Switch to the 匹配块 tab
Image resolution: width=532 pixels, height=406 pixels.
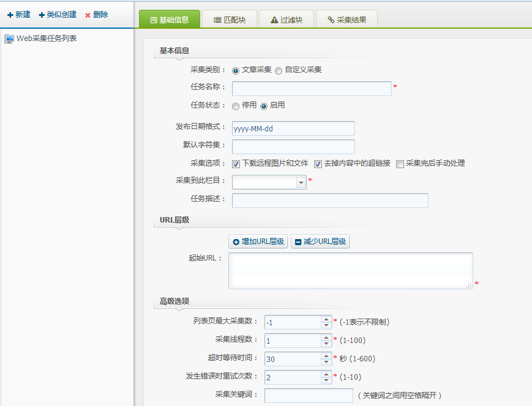[x=230, y=20]
